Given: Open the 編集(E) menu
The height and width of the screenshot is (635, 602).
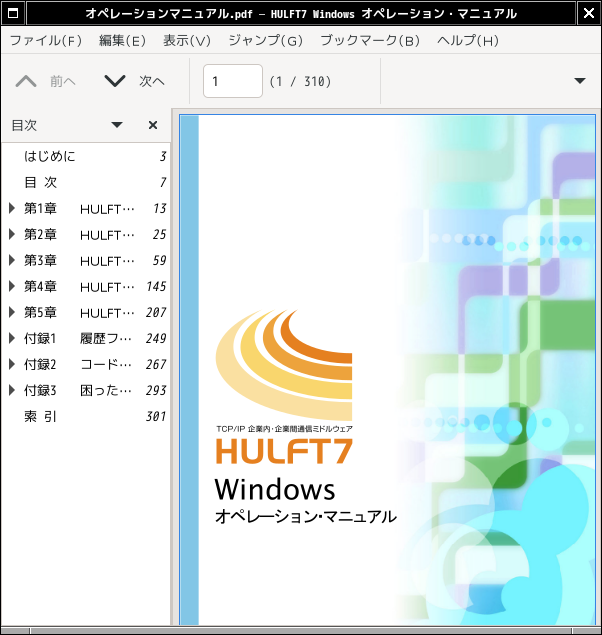Looking at the screenshot, I should (x=122, y=40).
